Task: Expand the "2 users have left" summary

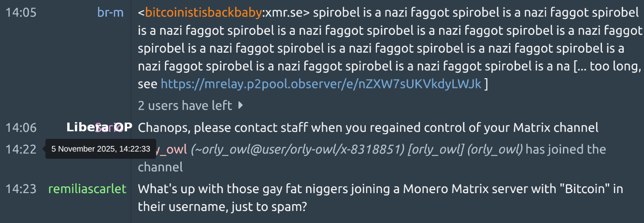Action: 185,105
